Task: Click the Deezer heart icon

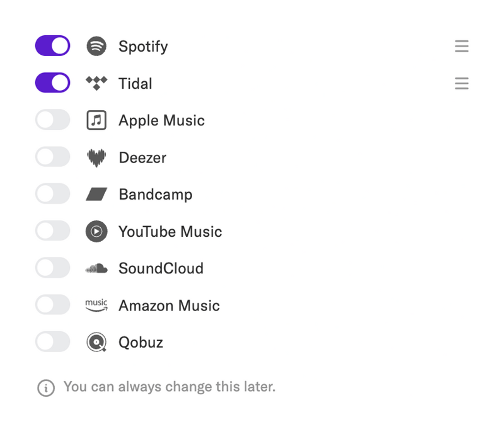Action: [x=96, y=157]
